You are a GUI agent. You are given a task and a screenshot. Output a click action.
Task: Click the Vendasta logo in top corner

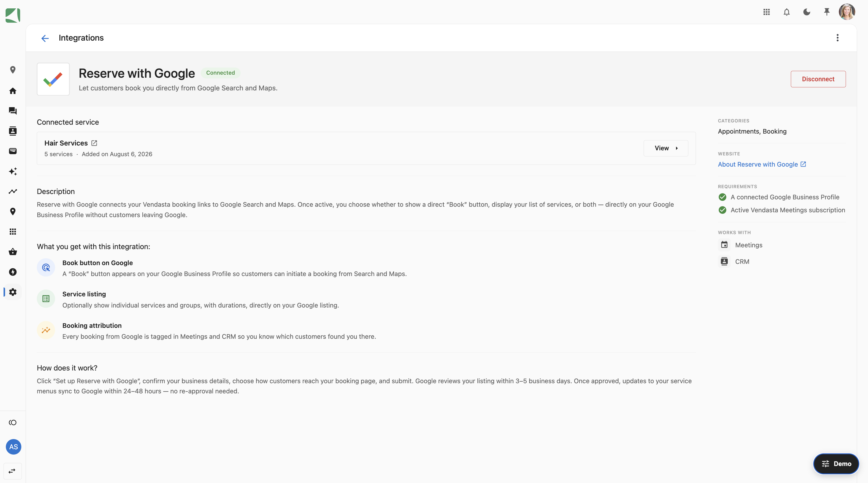click(x=13, y=15)
